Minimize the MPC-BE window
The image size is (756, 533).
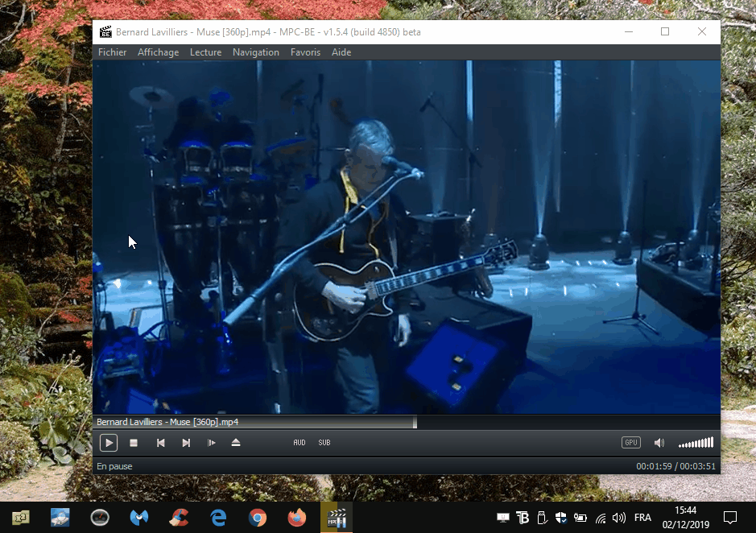[x=628, y=32]
